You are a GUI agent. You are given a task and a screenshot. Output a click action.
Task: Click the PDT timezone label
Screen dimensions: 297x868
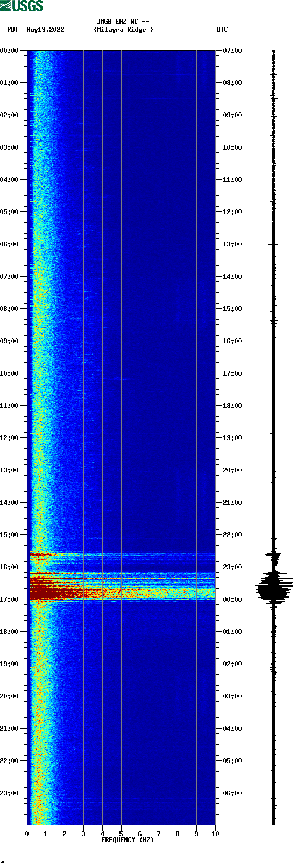click(x=13, y=30)
